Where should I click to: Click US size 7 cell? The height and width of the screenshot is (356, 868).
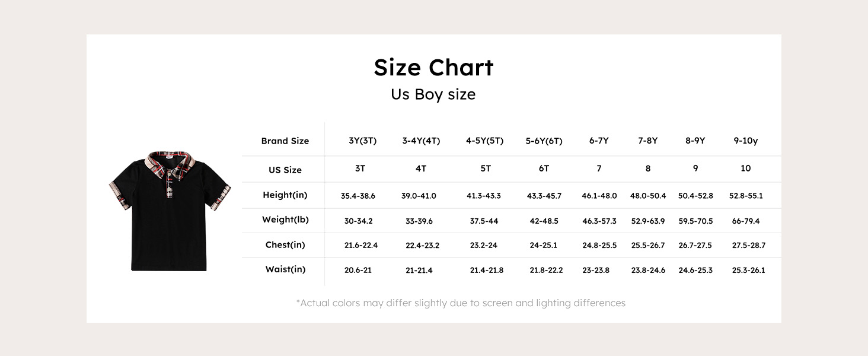(x=599, y=169)
